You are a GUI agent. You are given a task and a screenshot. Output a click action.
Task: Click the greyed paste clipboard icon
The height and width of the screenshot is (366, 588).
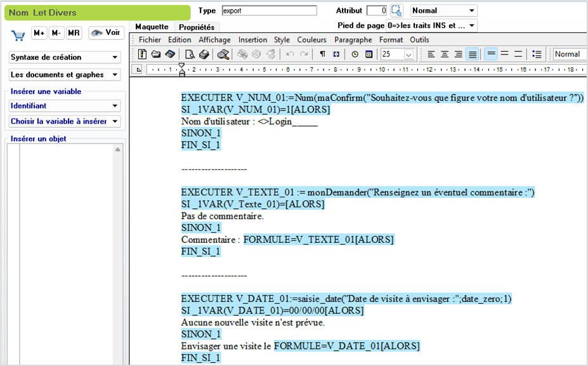point(271,55)
